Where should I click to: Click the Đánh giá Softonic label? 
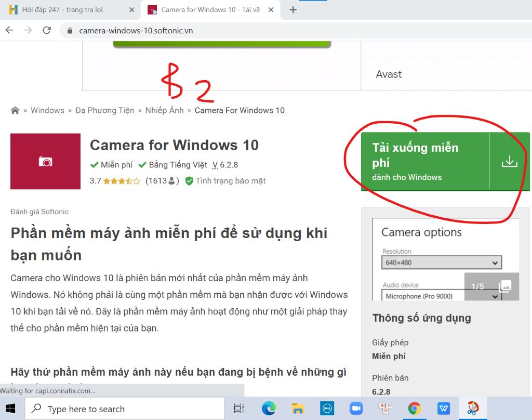(x=39, y=212)
